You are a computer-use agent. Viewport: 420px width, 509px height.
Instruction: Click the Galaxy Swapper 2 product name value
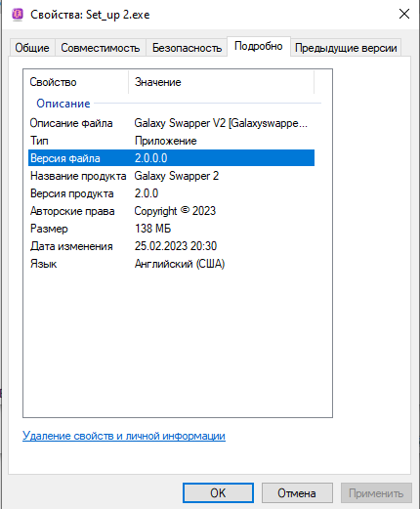177,176
